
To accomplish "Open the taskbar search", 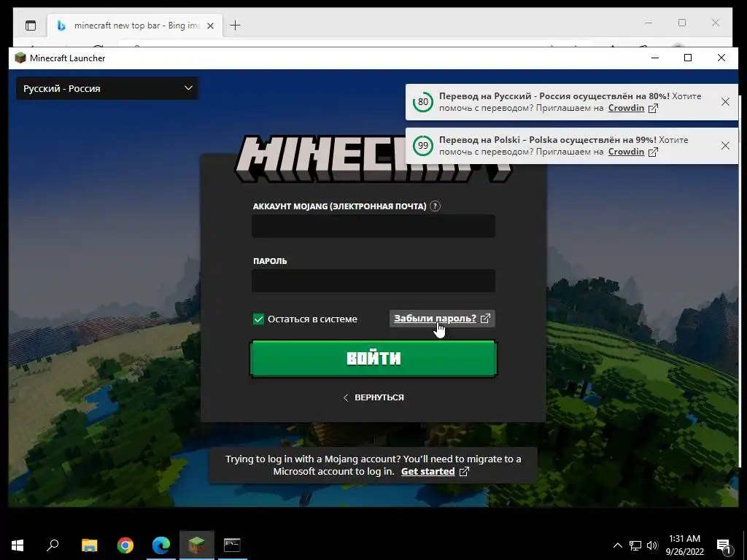I will tap(53, 545).
